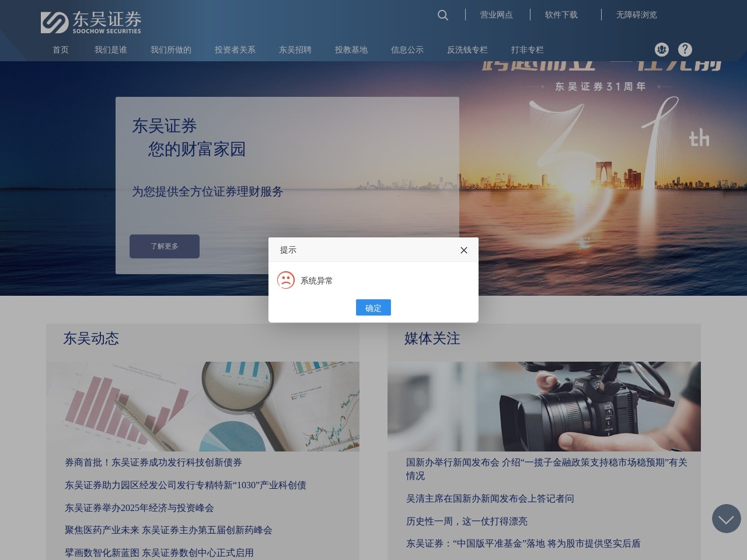Click the video camera thumbnail
747x560 pixels.
coord(544,406)
